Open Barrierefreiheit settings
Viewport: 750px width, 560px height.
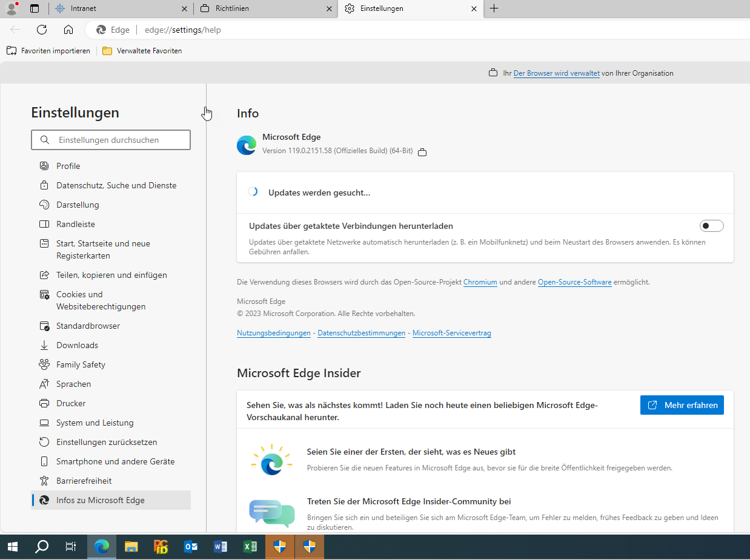click(x=111, y=481)
